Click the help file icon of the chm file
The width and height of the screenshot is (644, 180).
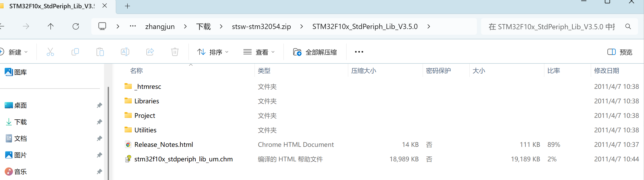click(128, 159)
